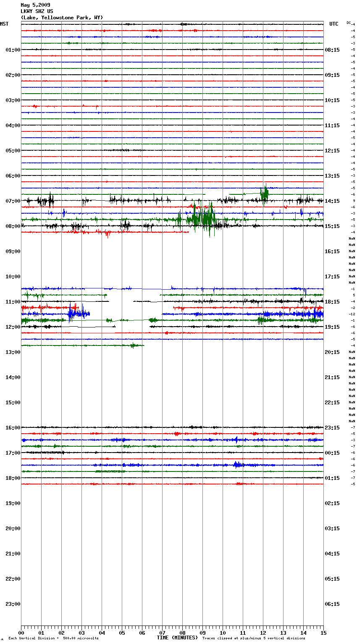The image size is (357, 644).
Task: Click the UTC time label '19:15'
Action: click(332, 327)
